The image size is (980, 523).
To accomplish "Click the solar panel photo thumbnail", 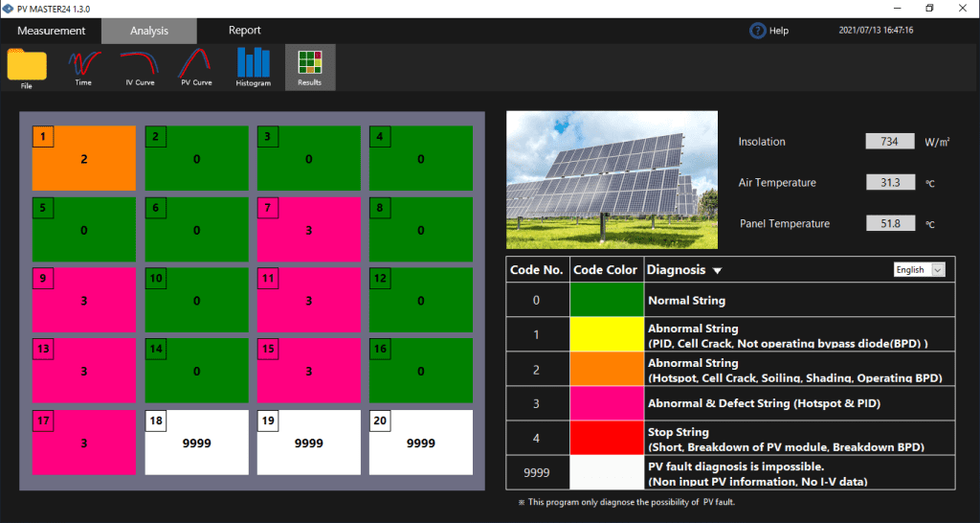I will (x=612, y=180).
